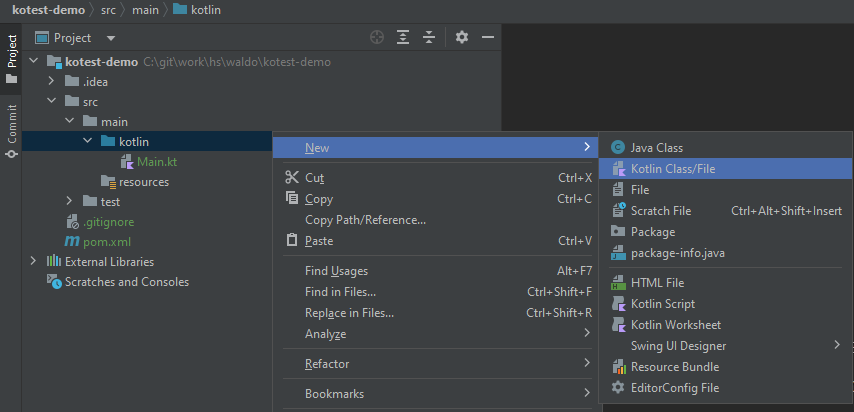Click the Scratches and Consoles icon
The image size is (854, 412).
pyautogui.click(x=54, y=282)
